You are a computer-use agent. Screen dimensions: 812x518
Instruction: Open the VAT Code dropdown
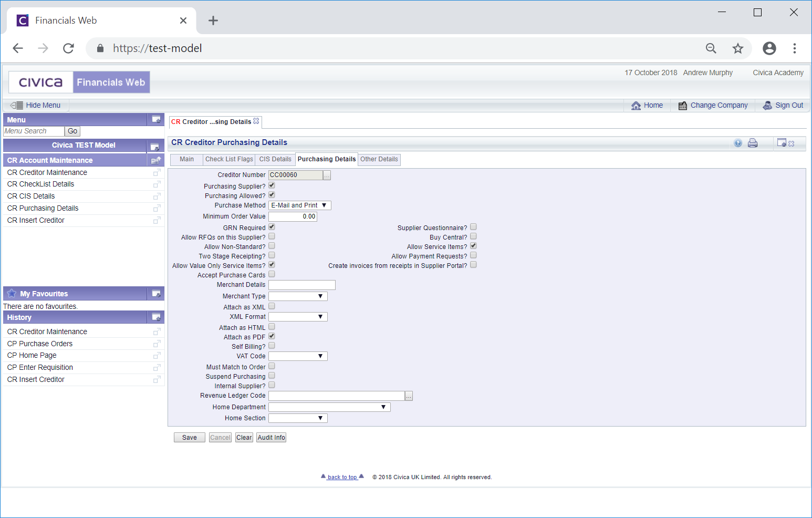pos(298,356)
